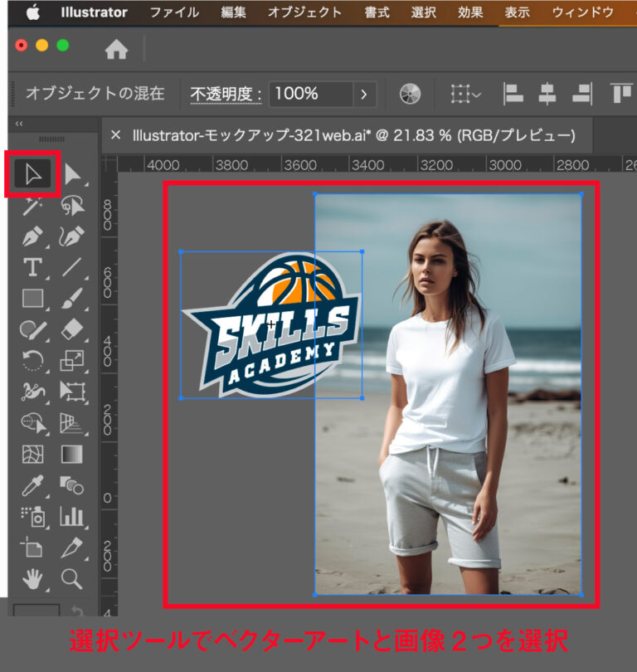Open the 効果 menu
The image size is (637, 672).
(470, 12)
